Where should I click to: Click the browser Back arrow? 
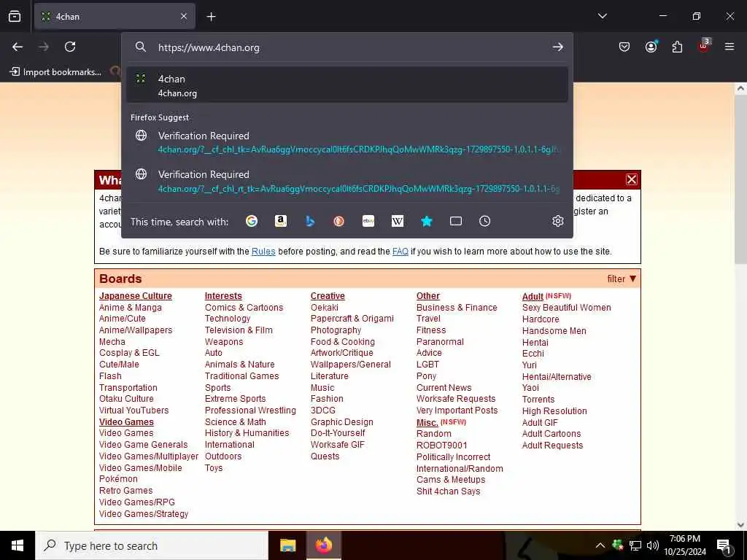(18, 47)
